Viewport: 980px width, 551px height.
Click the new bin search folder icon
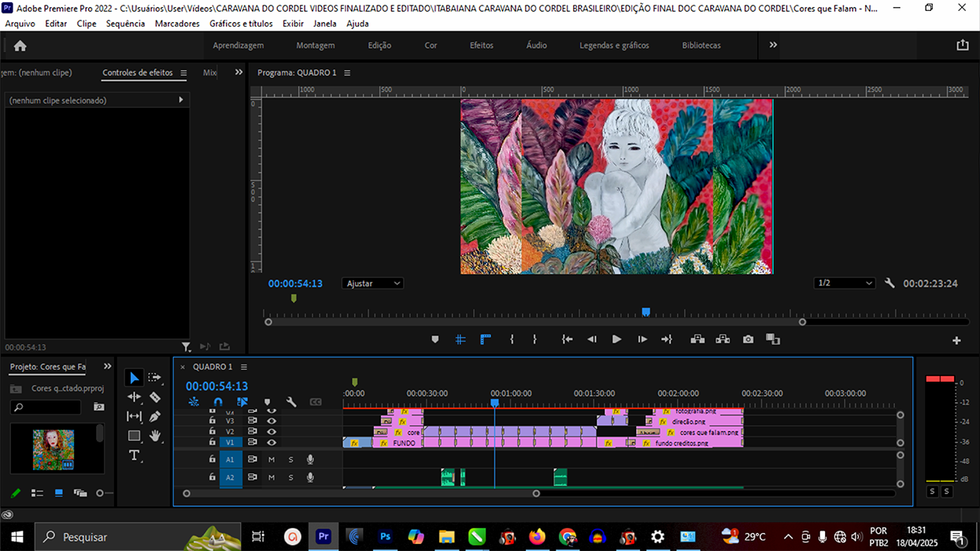98,407
